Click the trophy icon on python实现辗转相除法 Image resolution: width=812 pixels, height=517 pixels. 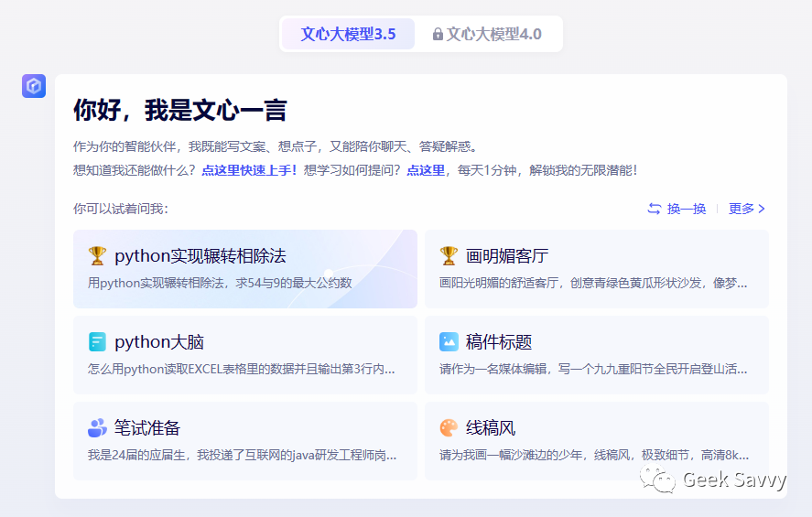pyautogui.click(x=97, y=255)
